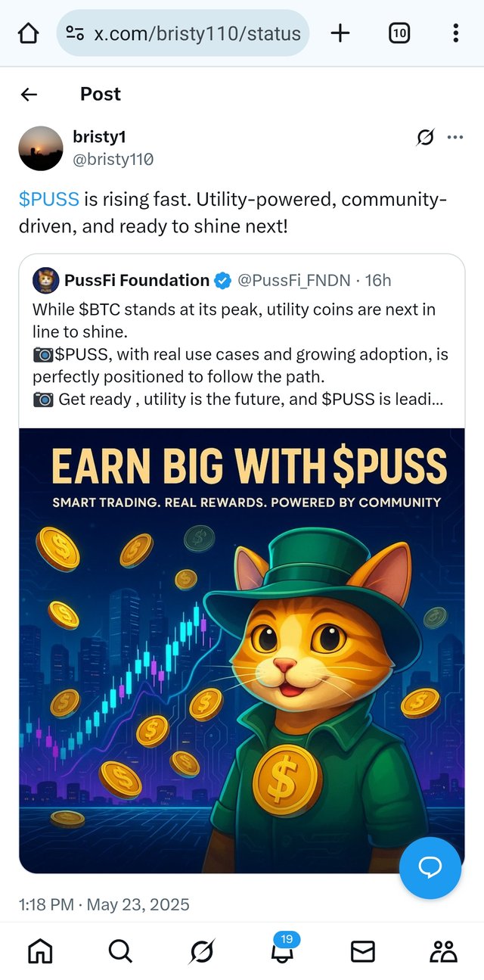Tap the PussFi verified badge
484x980 pixels.
tap(223, 281)
